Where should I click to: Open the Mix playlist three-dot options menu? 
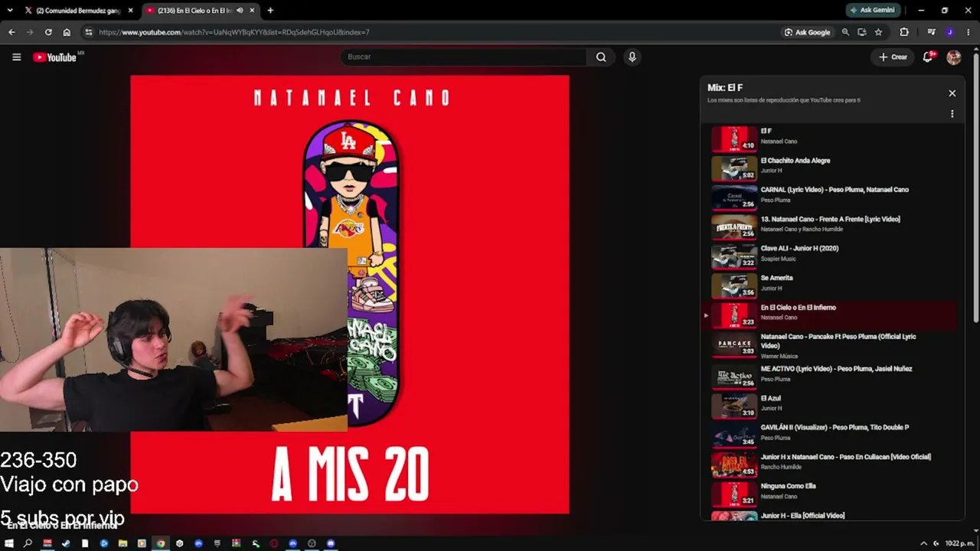[x=952, y=114]
